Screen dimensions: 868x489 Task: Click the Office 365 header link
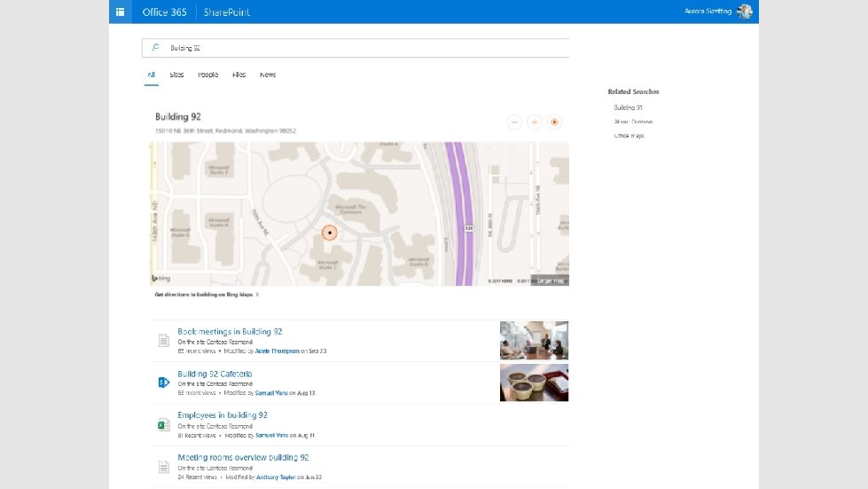[x=164, y=12]
